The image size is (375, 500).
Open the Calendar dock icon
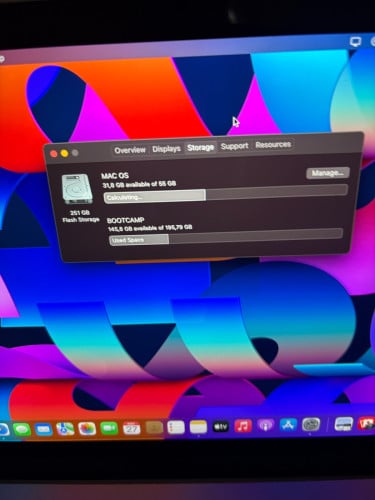coord(132,428)
